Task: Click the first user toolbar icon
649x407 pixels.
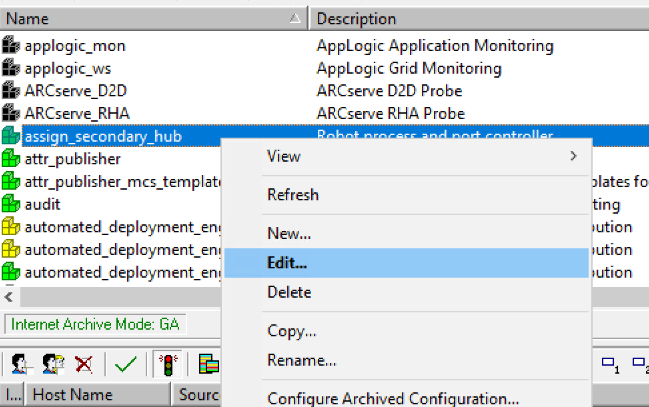Action: tap(19, 364)
